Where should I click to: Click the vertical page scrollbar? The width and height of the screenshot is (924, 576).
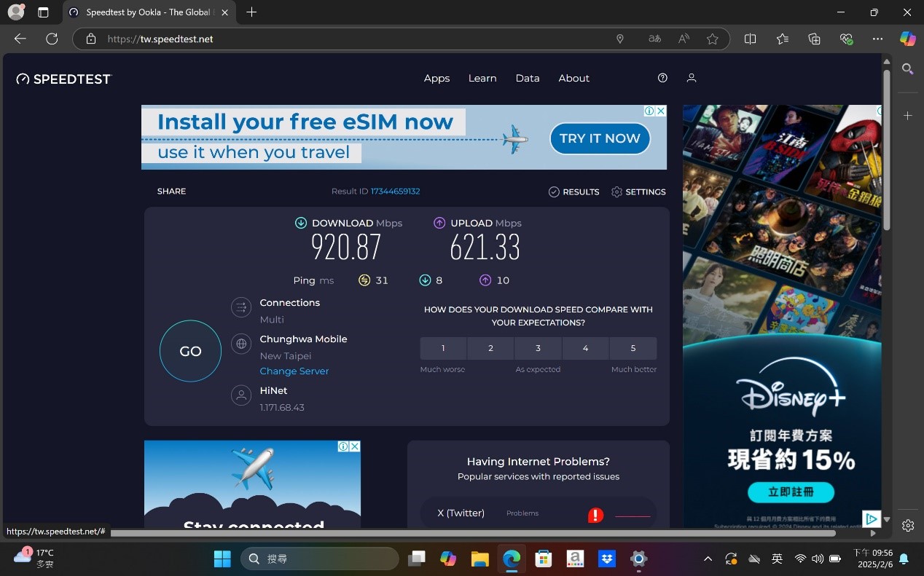pos(886,151)
